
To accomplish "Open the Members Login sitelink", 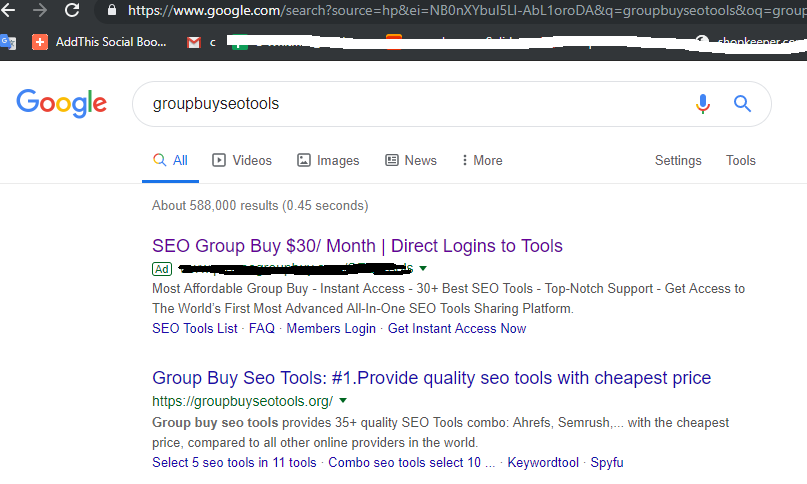I will [x=331, y=328].
